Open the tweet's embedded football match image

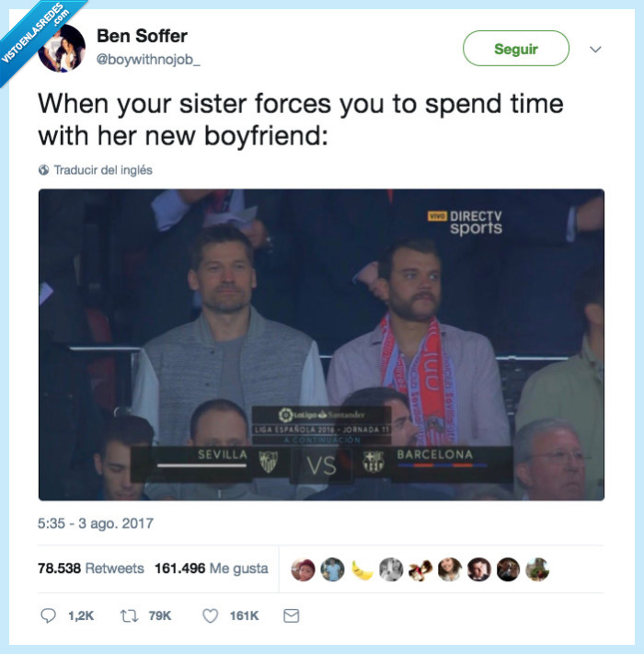(321, 345)
